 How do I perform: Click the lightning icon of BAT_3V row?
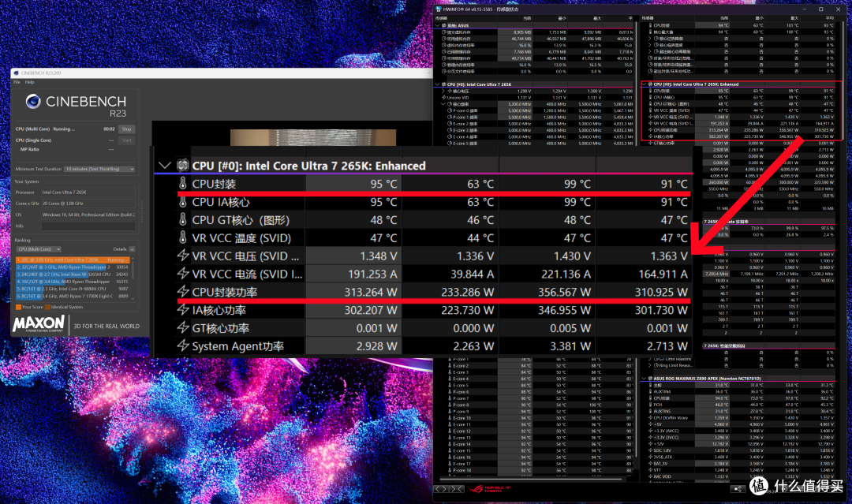pyautogui.click(x=650, y=463)
